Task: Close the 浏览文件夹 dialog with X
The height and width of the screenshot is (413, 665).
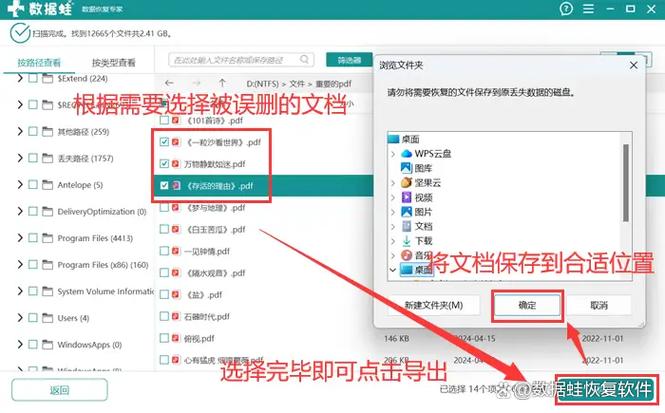Action: (x=634, y=65)
